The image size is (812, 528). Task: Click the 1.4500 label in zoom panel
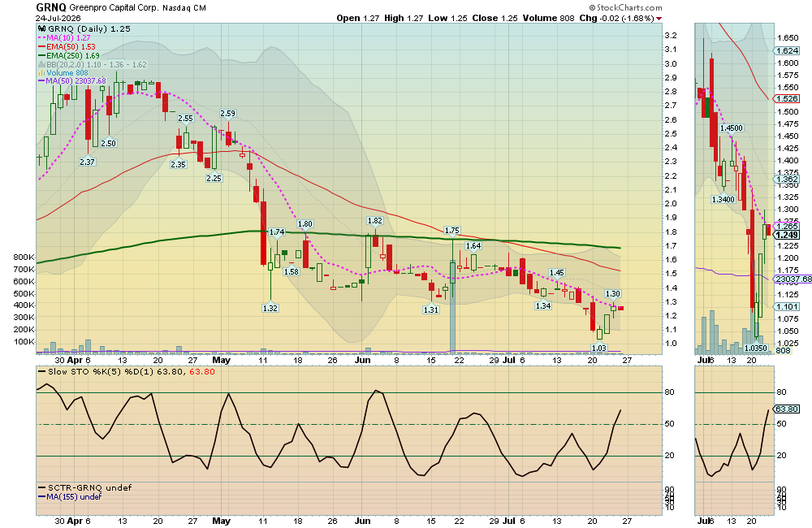tap(732, 128)
